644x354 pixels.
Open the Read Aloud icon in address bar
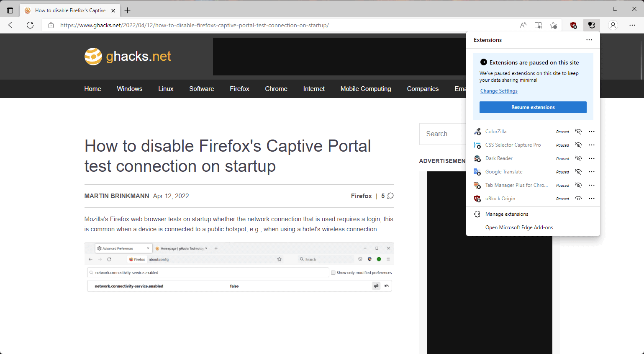coord(523,25)
